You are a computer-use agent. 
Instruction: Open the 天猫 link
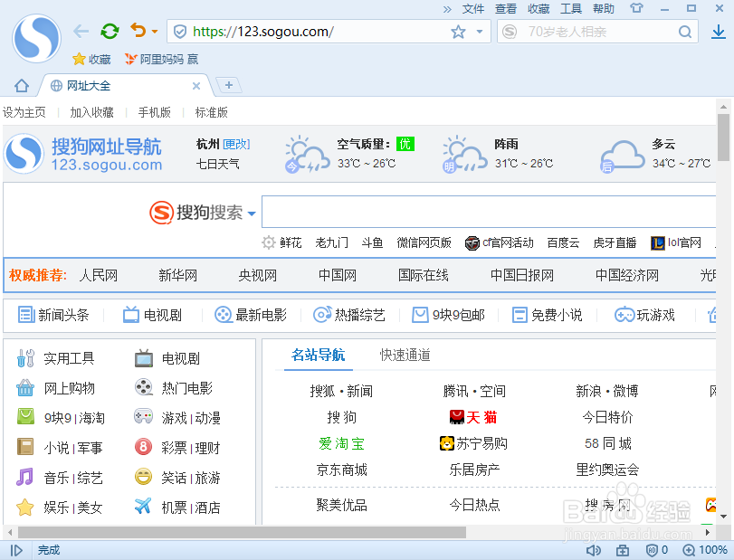coord(473,417)
